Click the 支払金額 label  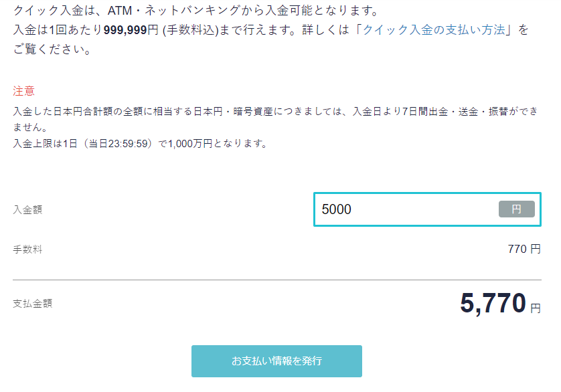click(x=32, y=303)
